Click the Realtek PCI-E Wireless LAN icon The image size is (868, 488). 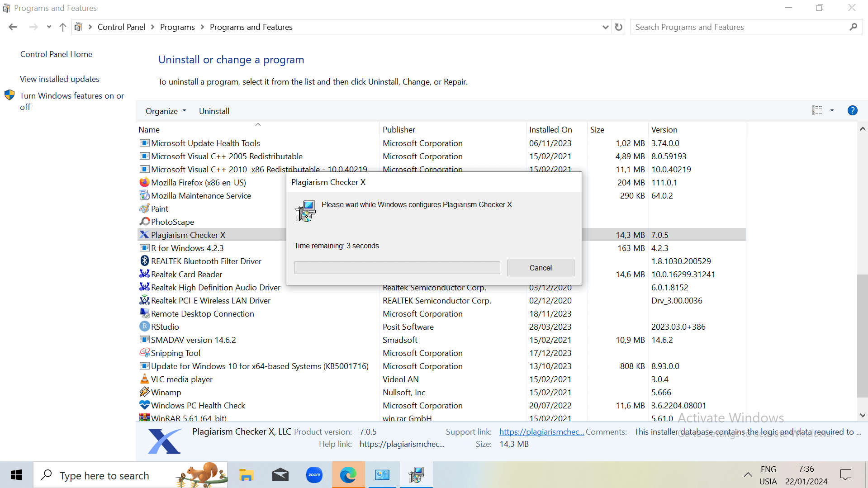point(144,300)
